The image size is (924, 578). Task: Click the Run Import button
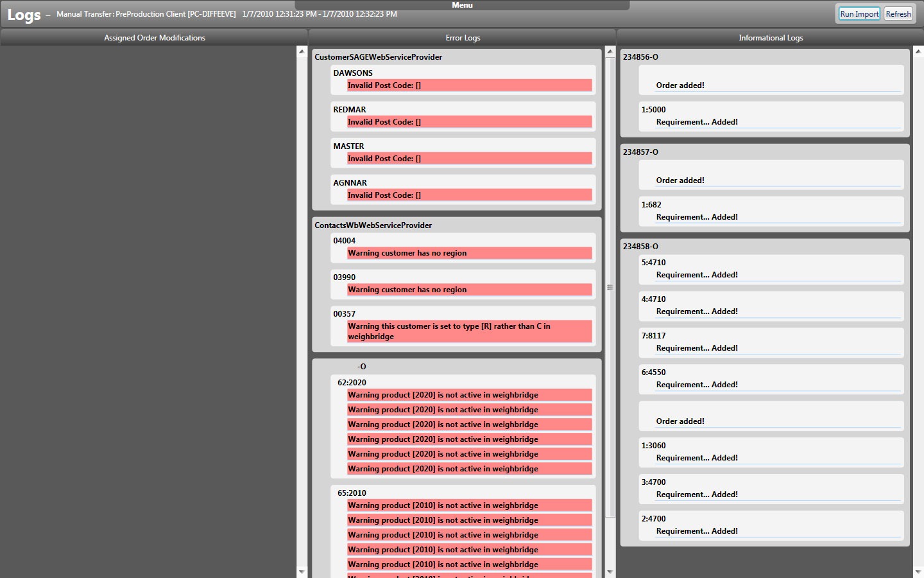pyautogui.click(x=859, y=13)
